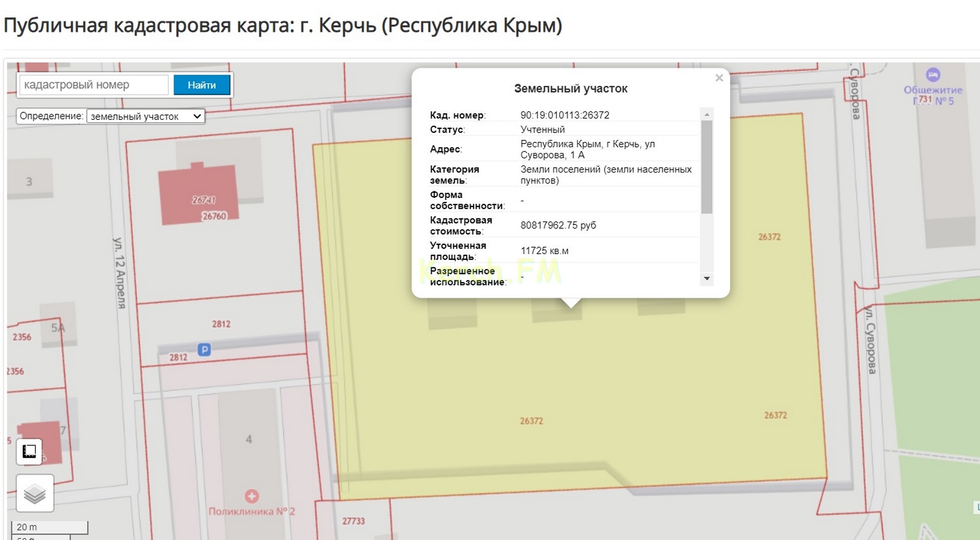Click the ул. 12 Апреля street label

[x=119, y=273]
